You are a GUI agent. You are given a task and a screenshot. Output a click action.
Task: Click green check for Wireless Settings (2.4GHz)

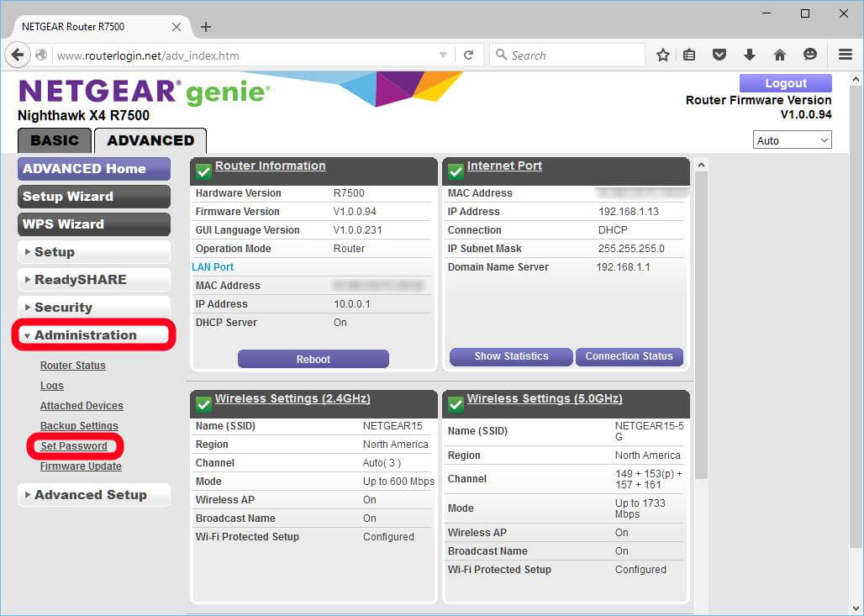203,403
